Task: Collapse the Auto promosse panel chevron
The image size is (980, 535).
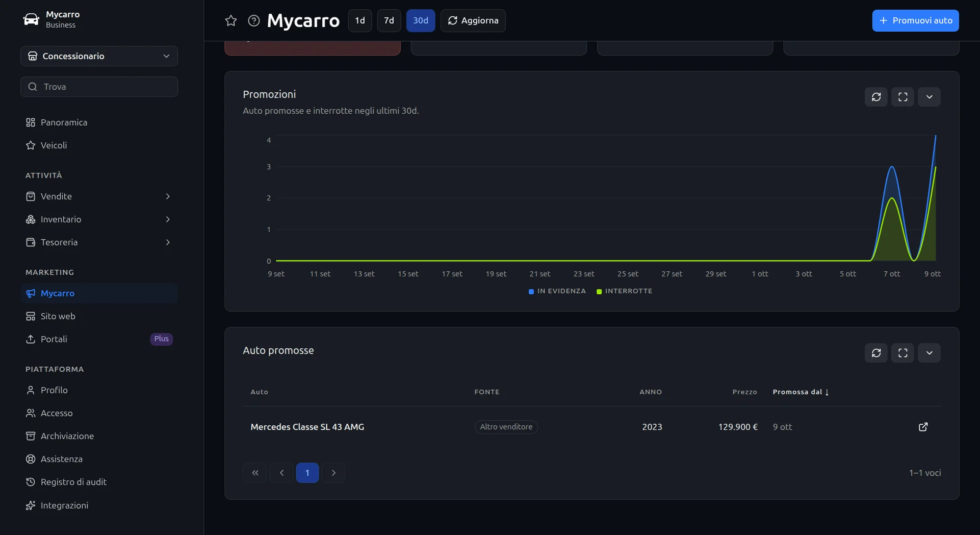Action: tap(929, 353)
